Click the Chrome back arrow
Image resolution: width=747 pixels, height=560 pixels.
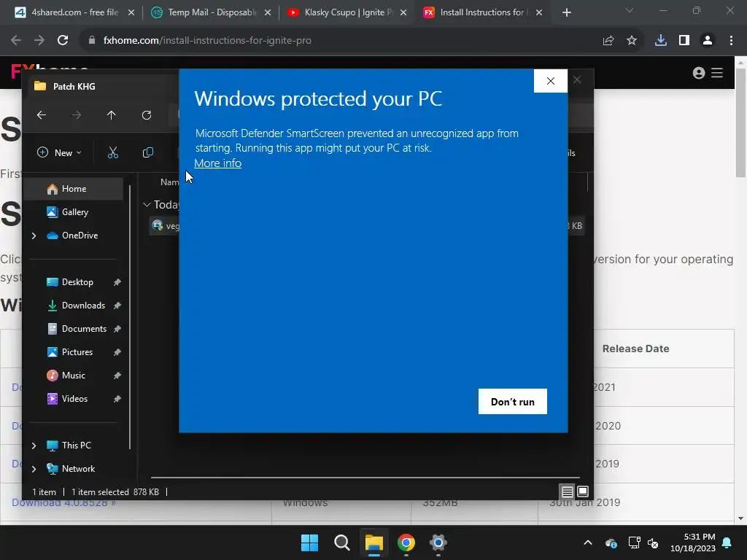tap(16, 41)
